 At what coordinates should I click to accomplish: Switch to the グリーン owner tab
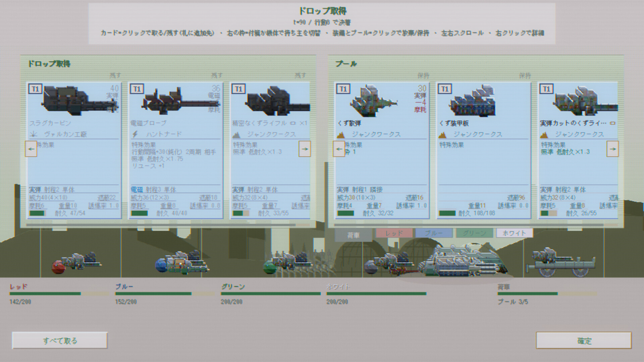474,233
